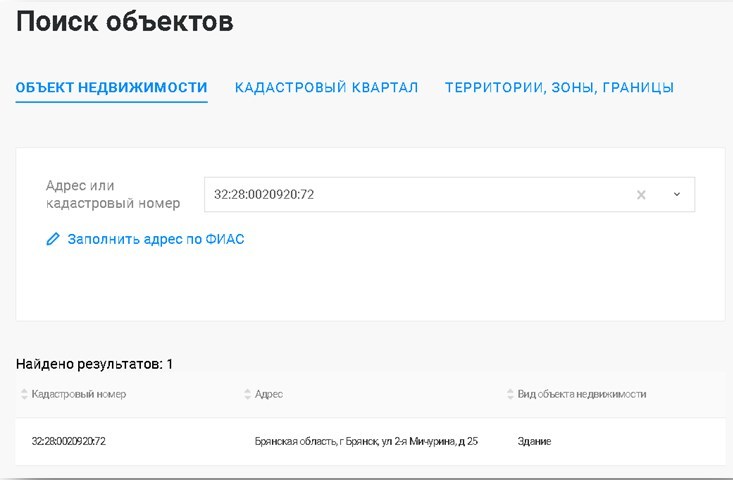Click the Найдено результатов: 1 text

pos(95,364)
